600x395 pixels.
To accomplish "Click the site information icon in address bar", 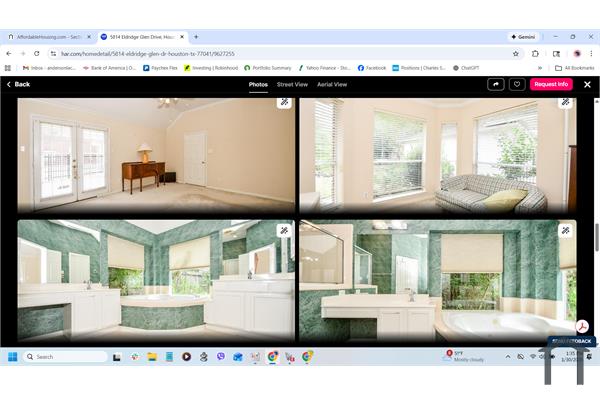I will pyautogui.click(x=54, y=54).
